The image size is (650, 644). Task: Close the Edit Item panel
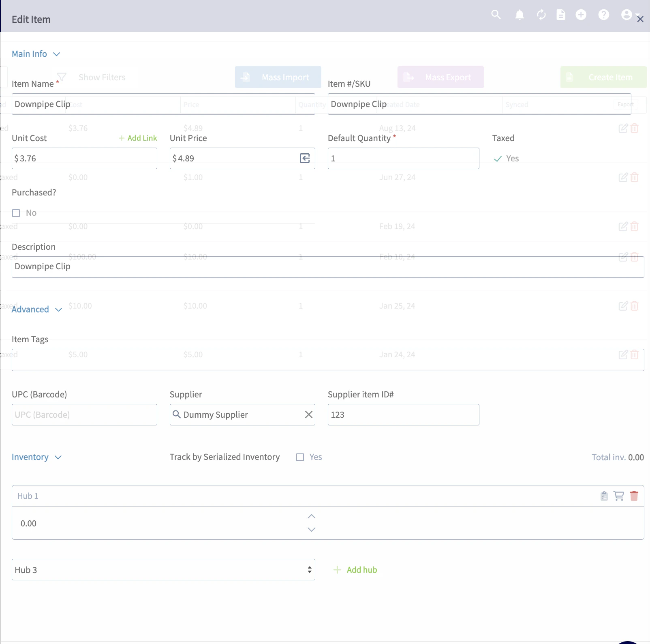[x=640, y=19]
